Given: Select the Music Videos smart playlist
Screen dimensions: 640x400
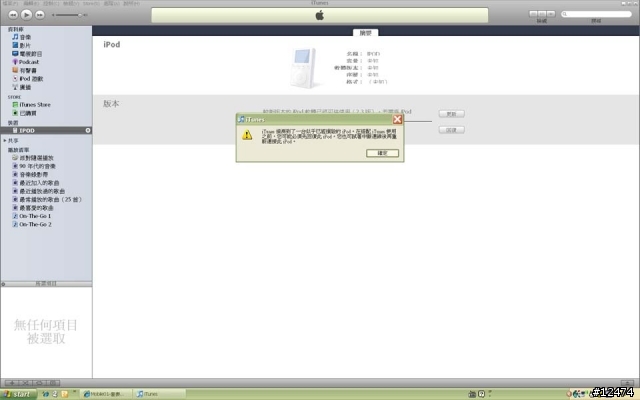Looking at the screenshot, I should coord(30,175).
